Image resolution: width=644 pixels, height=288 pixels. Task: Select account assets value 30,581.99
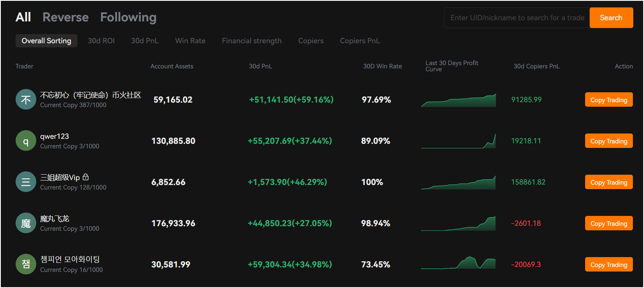pyautogui.click(x=171, y=265)
